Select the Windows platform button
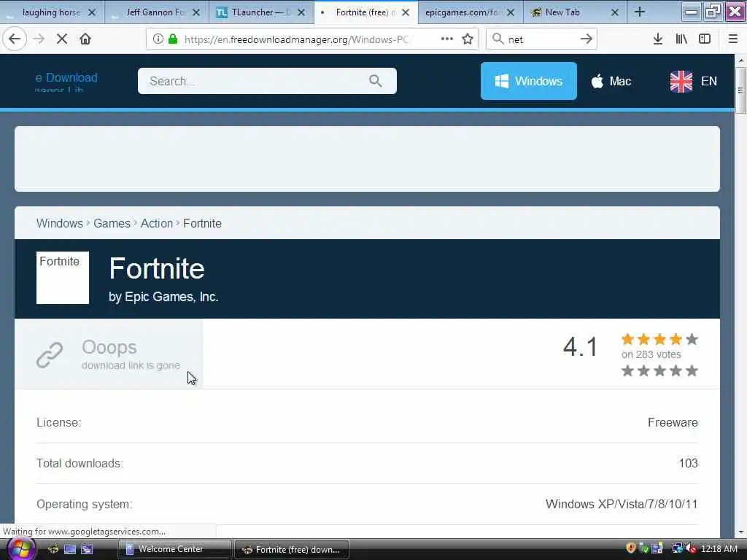This screenshot has height=560, width=747. point(528,81)
